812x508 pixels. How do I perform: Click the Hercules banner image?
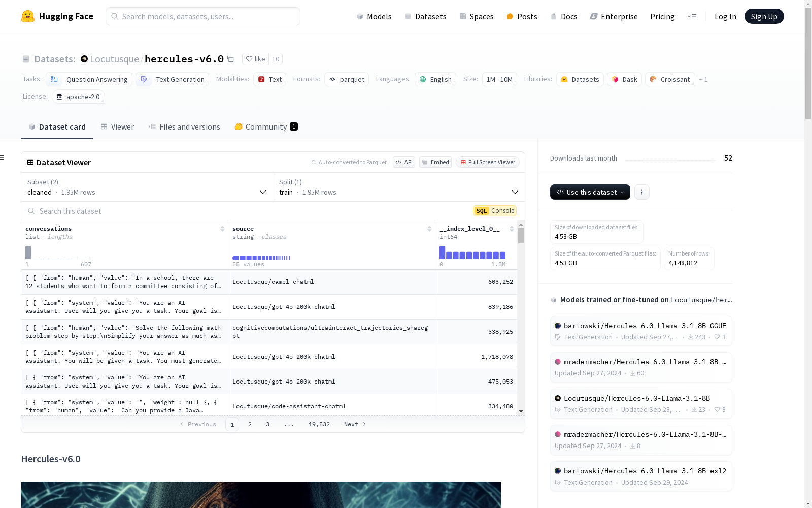pyautogui.click(x=261, y=495)
